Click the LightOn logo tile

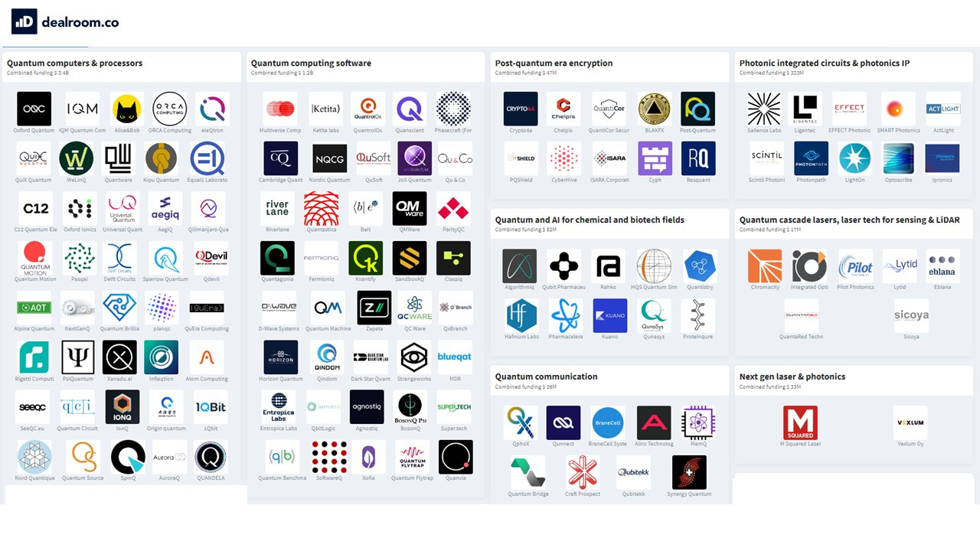(x=854, y=158)
